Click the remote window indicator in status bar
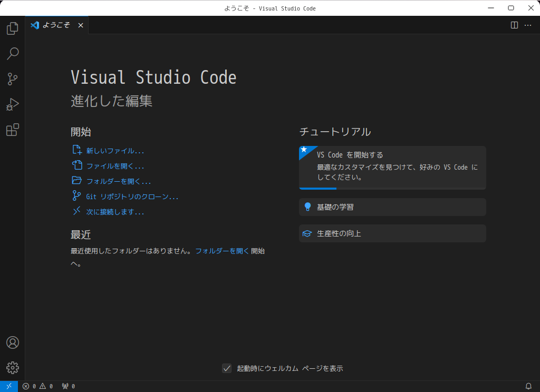This screenshot has height=392, width=540. coord(9,386)
